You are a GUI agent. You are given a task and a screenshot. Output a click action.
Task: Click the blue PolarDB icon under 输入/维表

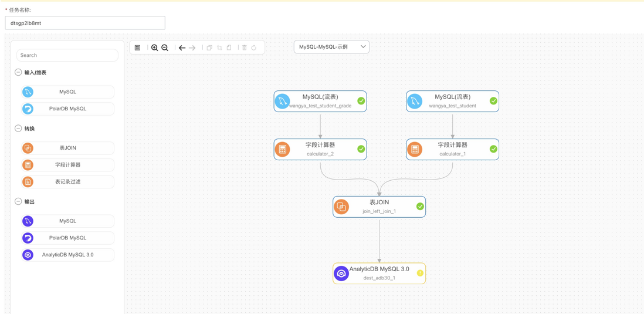pyautogui.click(x=28, y=109)
